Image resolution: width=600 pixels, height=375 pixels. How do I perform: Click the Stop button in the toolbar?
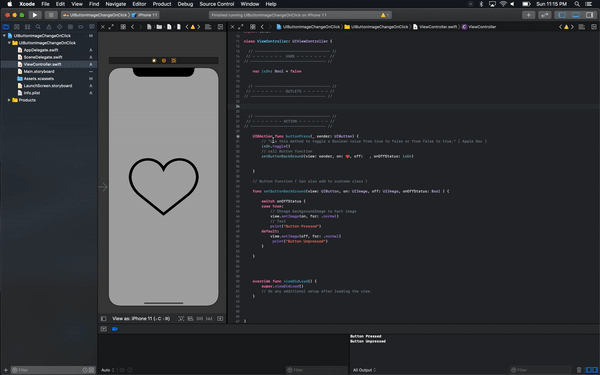[51, 15]
